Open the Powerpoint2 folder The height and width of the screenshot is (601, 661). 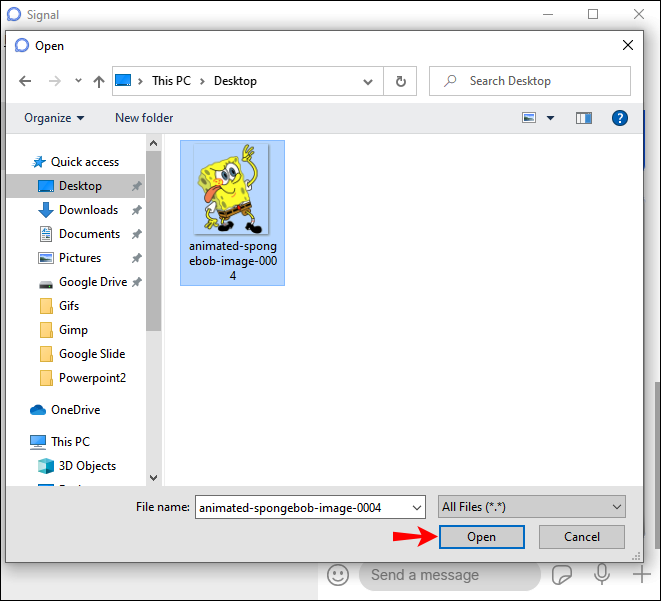click(83, 378)
